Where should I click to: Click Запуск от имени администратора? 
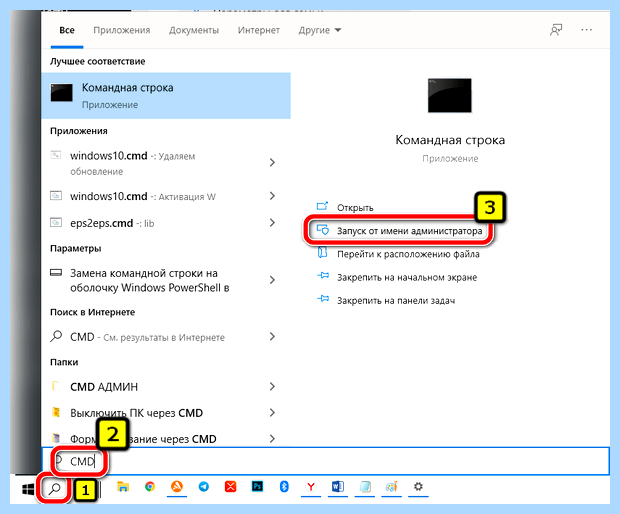(x=409, y=231)
